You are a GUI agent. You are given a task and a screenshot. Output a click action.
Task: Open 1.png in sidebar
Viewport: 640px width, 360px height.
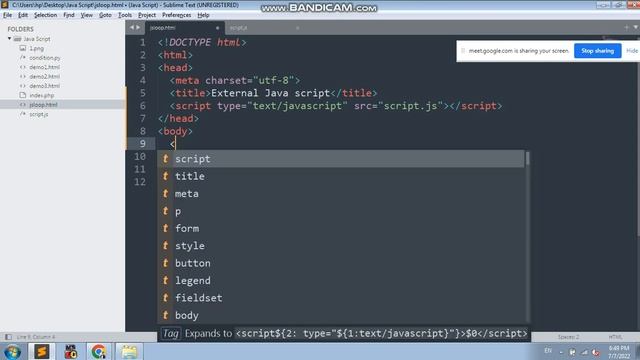pyautogui.click(x=36, y=48)
